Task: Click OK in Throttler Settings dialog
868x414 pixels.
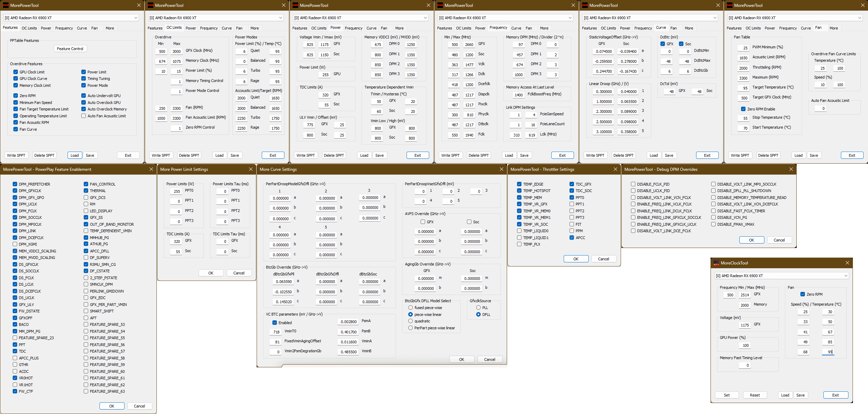Action: (576, 259)
